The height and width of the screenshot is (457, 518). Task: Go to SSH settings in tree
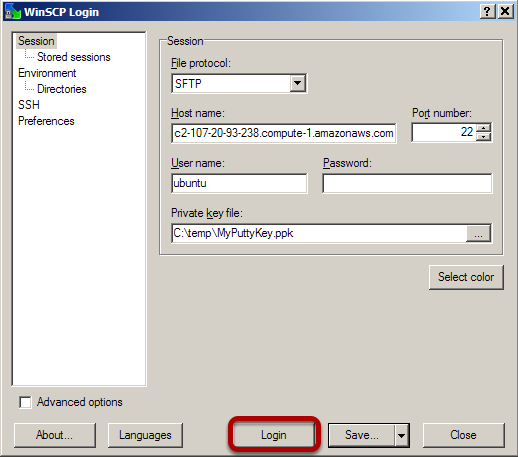[29, 105]
